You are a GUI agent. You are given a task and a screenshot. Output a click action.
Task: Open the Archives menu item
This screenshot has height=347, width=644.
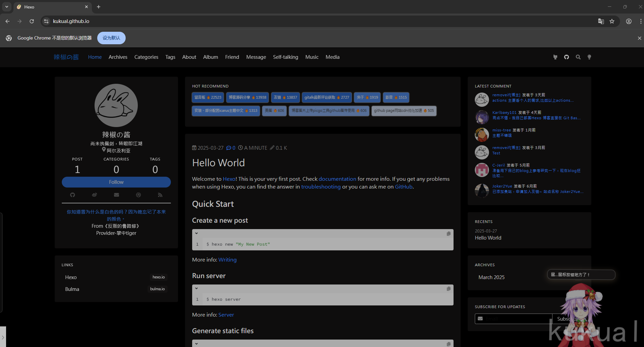pos(118,57)
